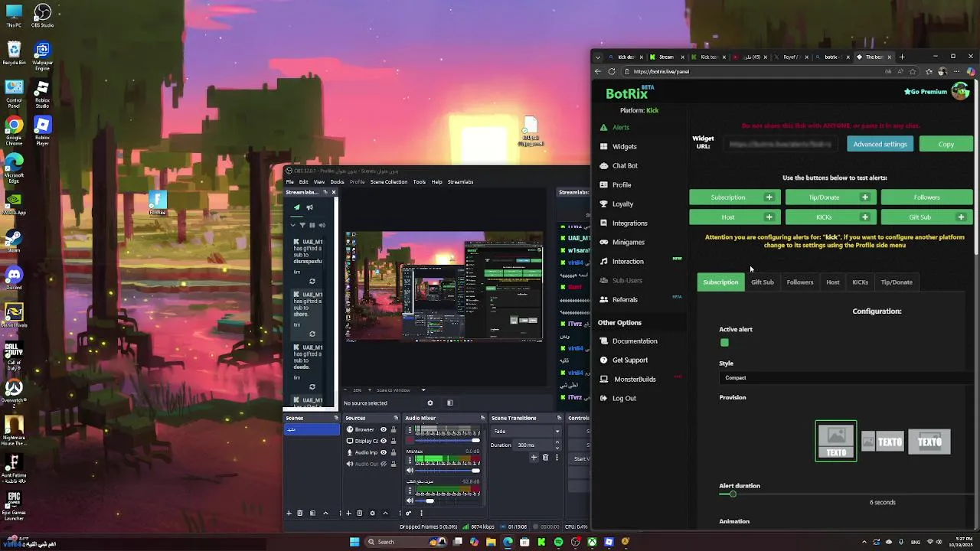Open Discord desktop shortcut

click(14, 278)
